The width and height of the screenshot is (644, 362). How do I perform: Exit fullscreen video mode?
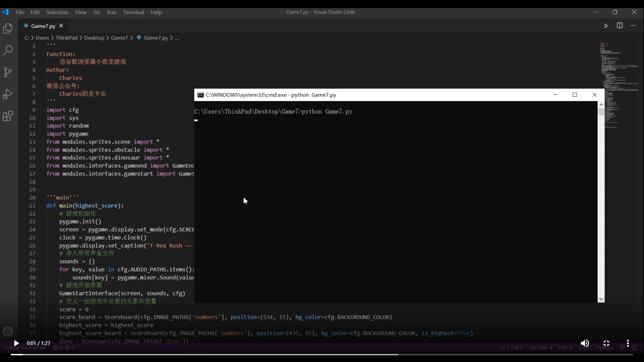606,343
